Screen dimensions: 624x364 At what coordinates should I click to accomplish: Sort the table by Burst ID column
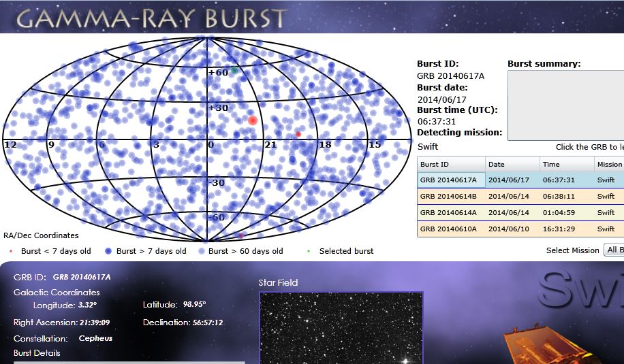(450, 164)
